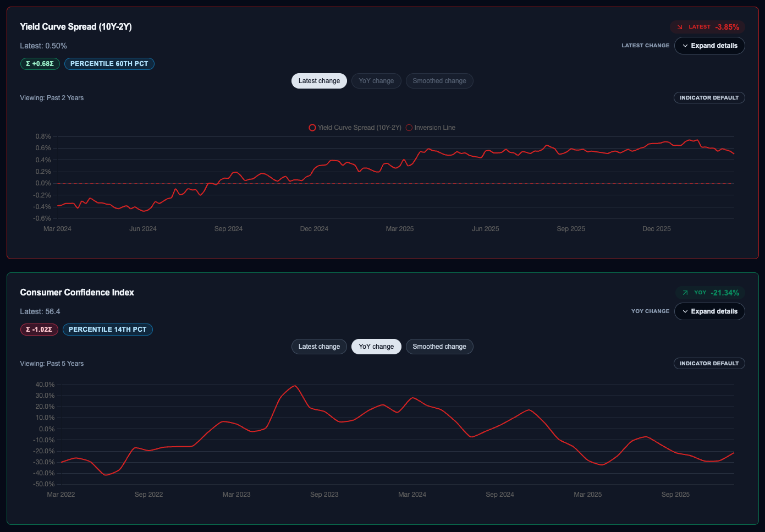765x532 pixels.
Task: Expand details for Yield Curve Spread (10Y-2Y)
Action: tap(709, 46)
